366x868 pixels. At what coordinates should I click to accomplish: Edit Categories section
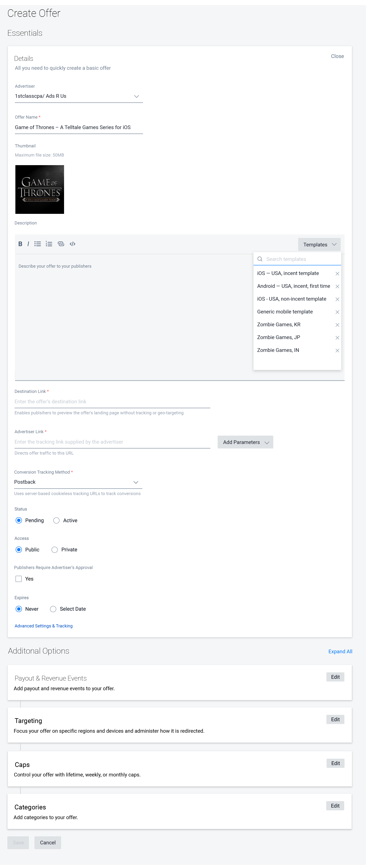(x=335, y=806)
